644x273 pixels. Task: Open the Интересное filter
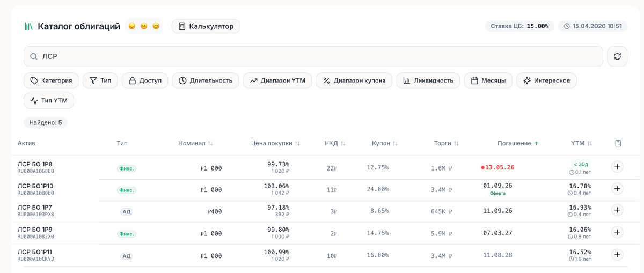click(547, 80)
